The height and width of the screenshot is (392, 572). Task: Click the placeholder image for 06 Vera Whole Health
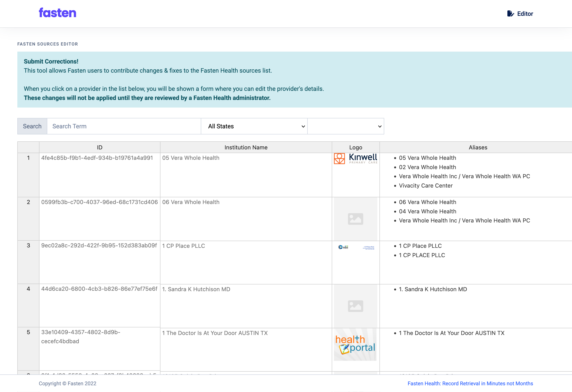click(x=355, y=219)
